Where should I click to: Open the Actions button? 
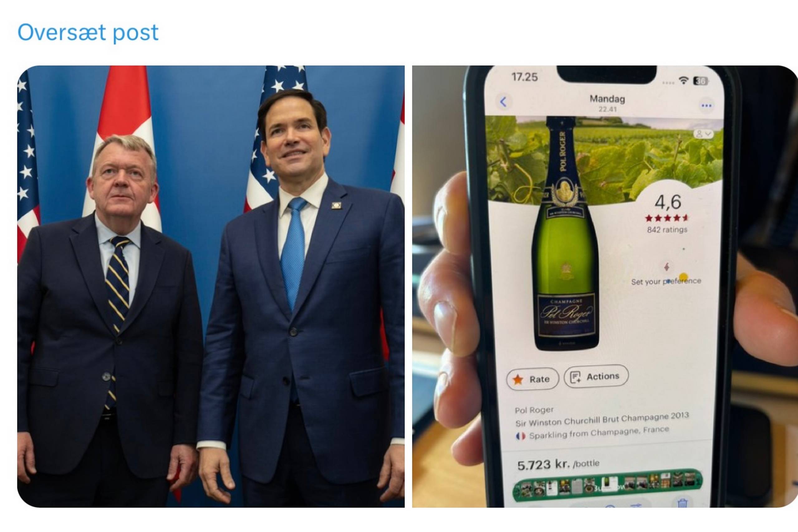(x=596, y=376)
